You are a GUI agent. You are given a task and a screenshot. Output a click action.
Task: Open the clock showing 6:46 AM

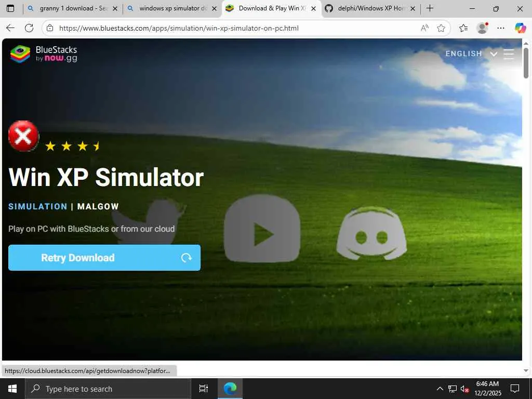(x=487, y=389)
